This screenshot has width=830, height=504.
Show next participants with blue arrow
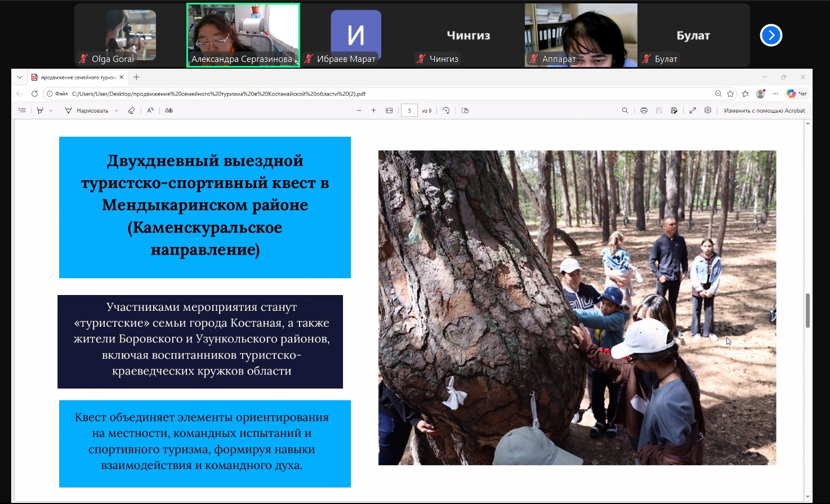pyautogui.click(x=771, y=35)
